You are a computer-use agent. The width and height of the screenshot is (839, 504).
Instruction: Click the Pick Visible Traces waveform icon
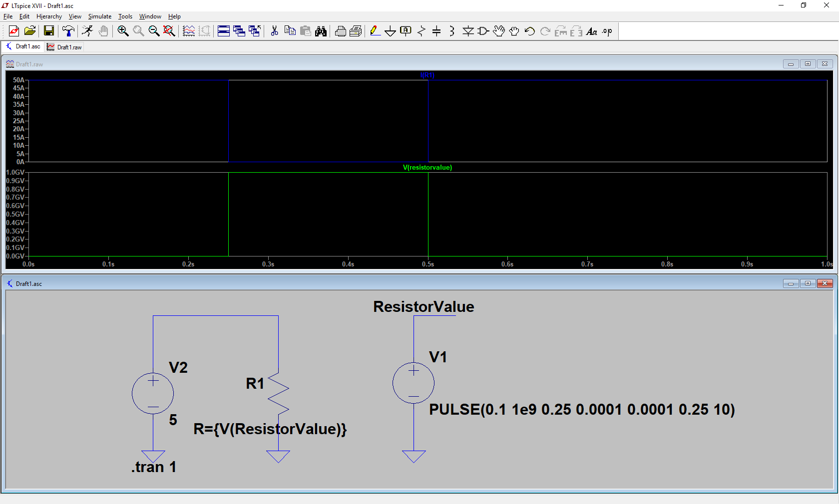189,31
